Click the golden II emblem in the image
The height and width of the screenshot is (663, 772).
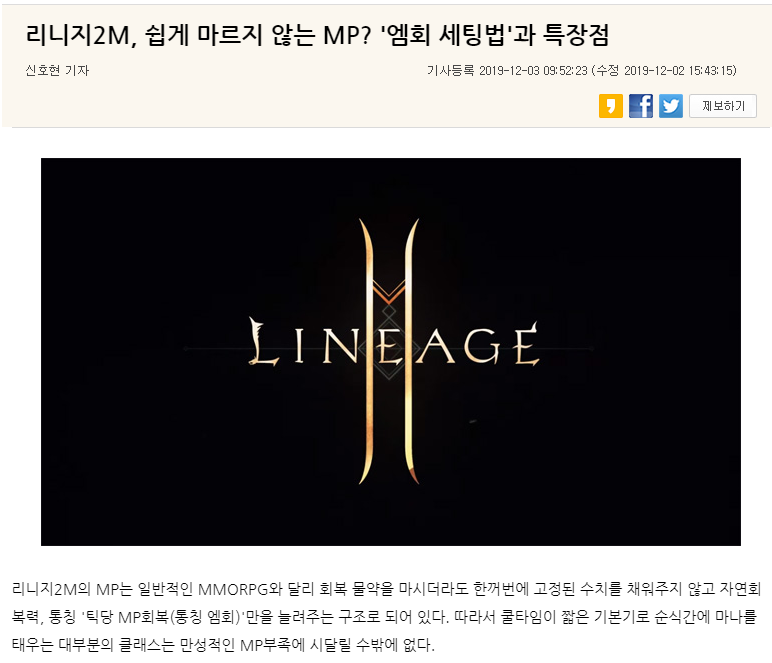(x=389, y=351)
